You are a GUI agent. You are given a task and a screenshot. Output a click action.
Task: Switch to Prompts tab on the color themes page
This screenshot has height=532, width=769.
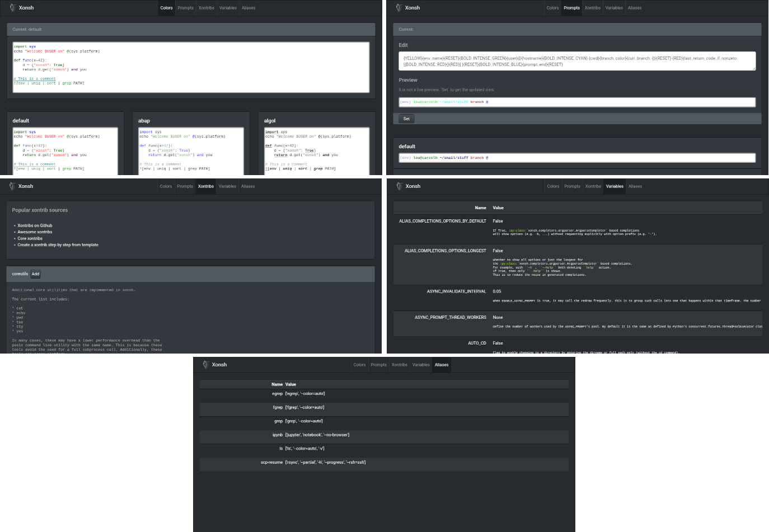185,8
